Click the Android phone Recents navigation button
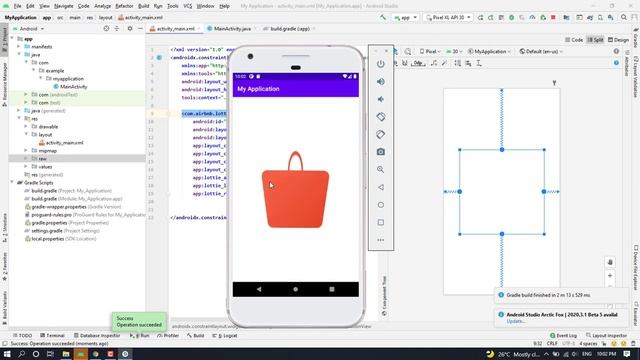 coord(332,289)
